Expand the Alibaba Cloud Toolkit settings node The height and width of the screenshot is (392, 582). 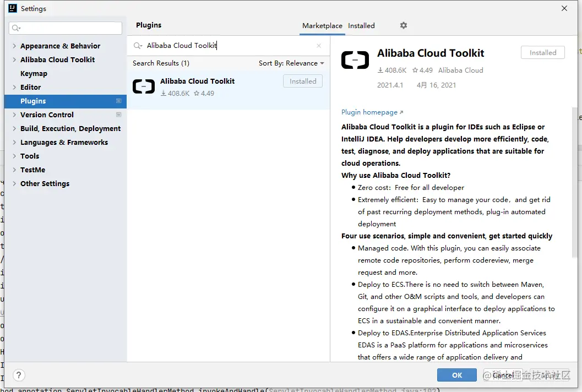tap(14, 60)
